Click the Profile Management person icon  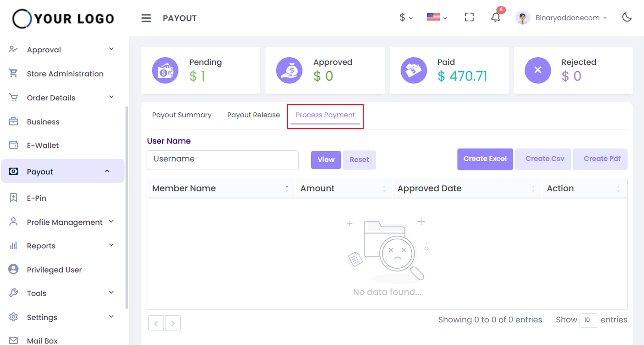coord(13,222)
